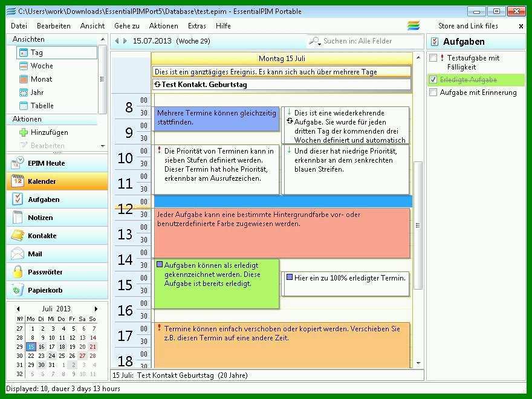Image resolution: width=532 pixels, height=399 pixels.
Task: Choose the Jahr view icon
Action: coord(24,92)
